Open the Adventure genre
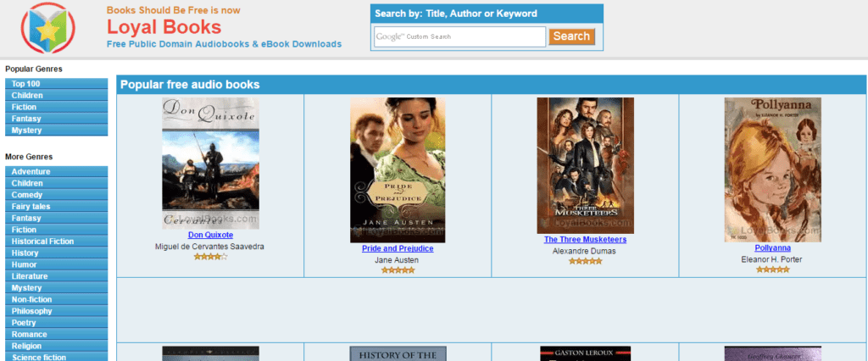This screenshot has height=361, width=868. (57, 172)
